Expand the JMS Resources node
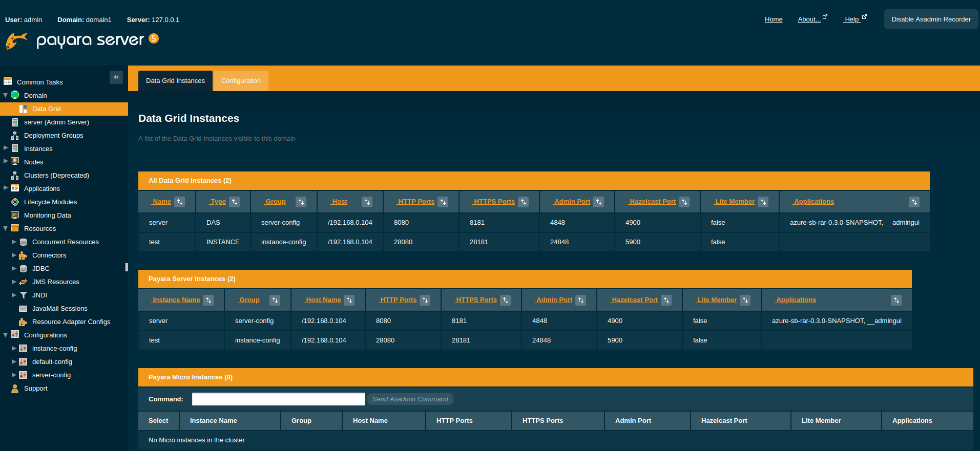 click(x=14, y=282)
